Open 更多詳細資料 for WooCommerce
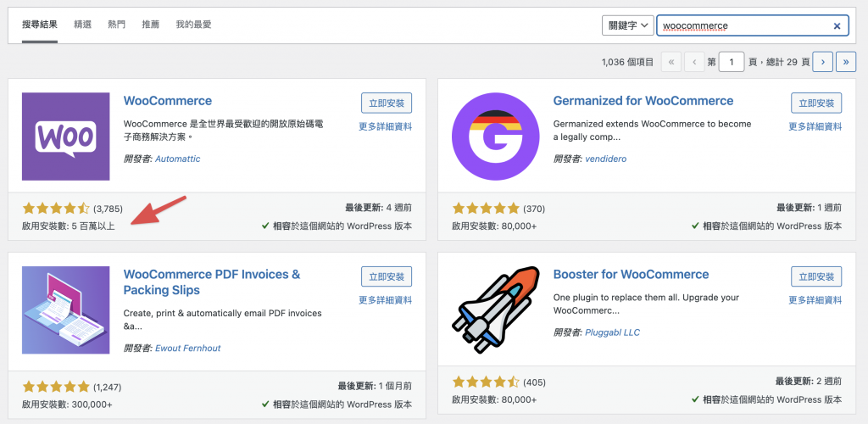This screenshot has height=424, width=868. coord(386,126)
